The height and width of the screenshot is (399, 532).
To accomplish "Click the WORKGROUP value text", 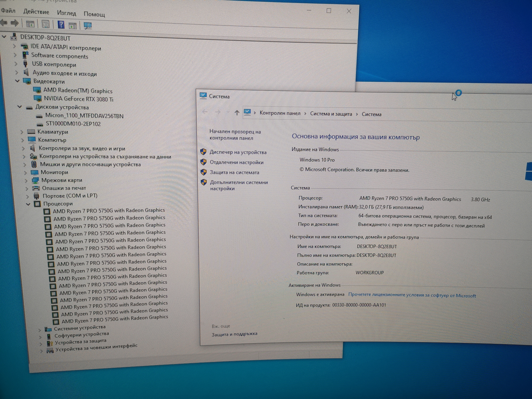I will (x=370, y=273).
